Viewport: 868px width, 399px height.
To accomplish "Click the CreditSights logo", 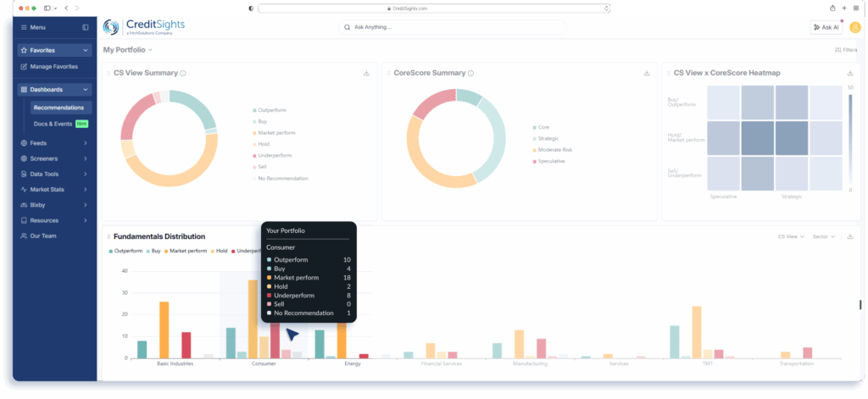I will point(136,27).
